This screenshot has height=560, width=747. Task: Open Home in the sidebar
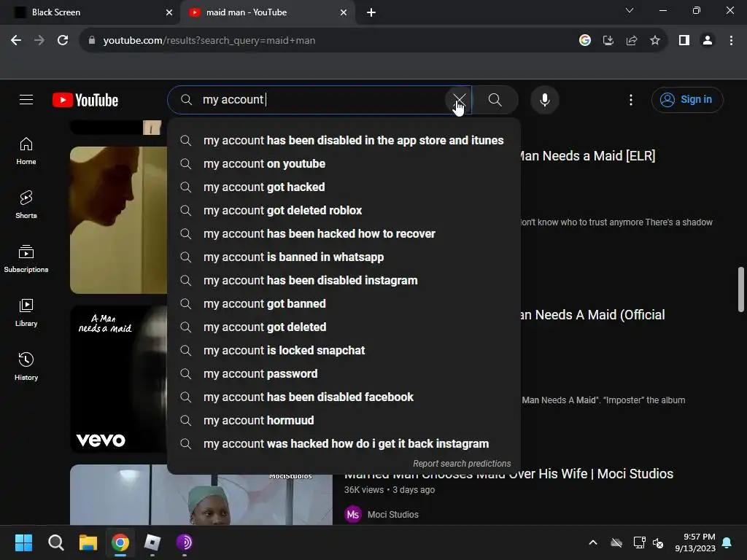26,152
